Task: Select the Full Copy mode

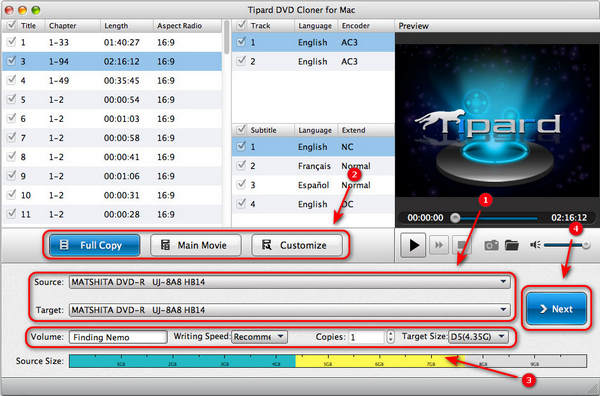Action: (95, 245)
